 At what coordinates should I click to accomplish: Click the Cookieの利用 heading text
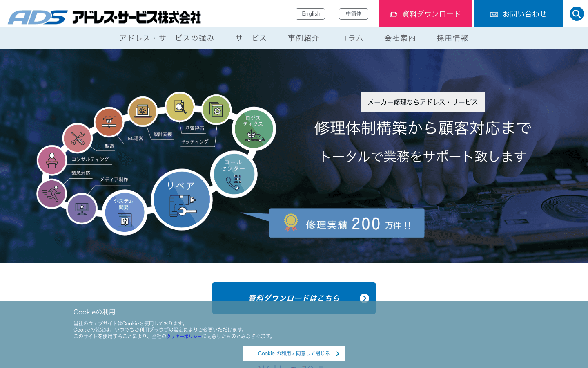pos(94,312)
